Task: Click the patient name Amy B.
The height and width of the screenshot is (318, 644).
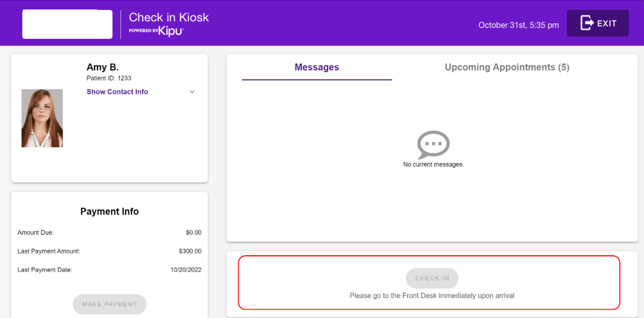Action: (x=103, y=67)
